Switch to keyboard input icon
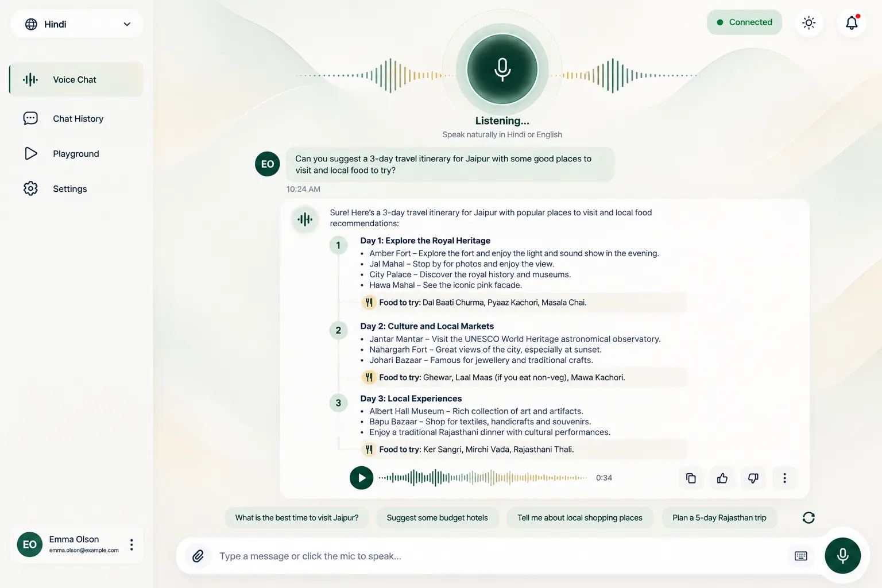Screen dimensions: 882x588 tap(801, 556)
